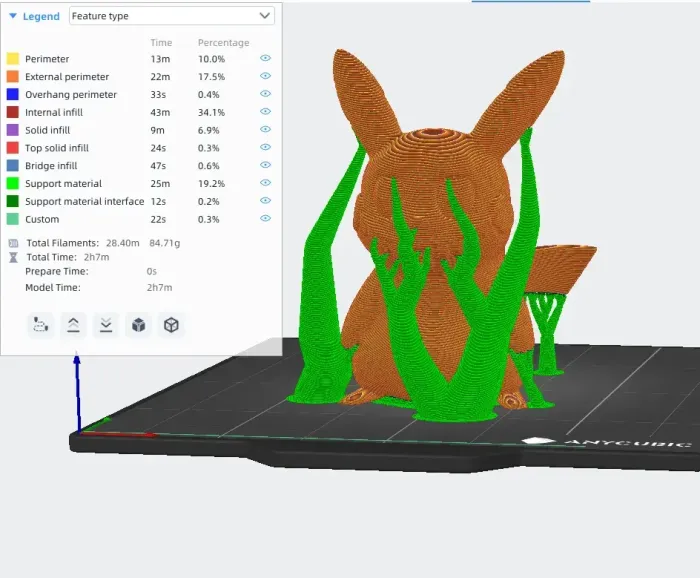The image size is (700, 578).
Task: Click the double down-arrow layer icon
Action: click(106, 325)
